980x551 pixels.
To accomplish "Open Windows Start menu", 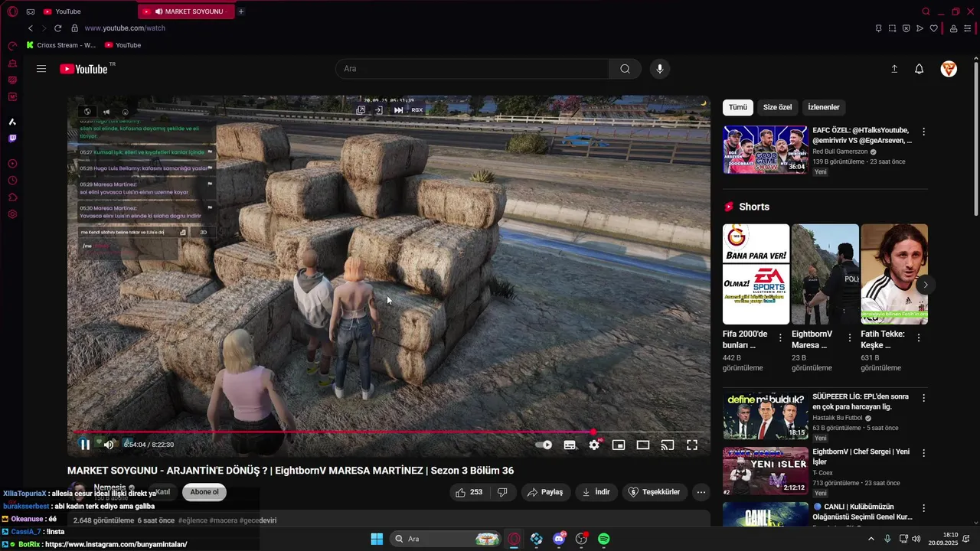I will tap(377, 539).
